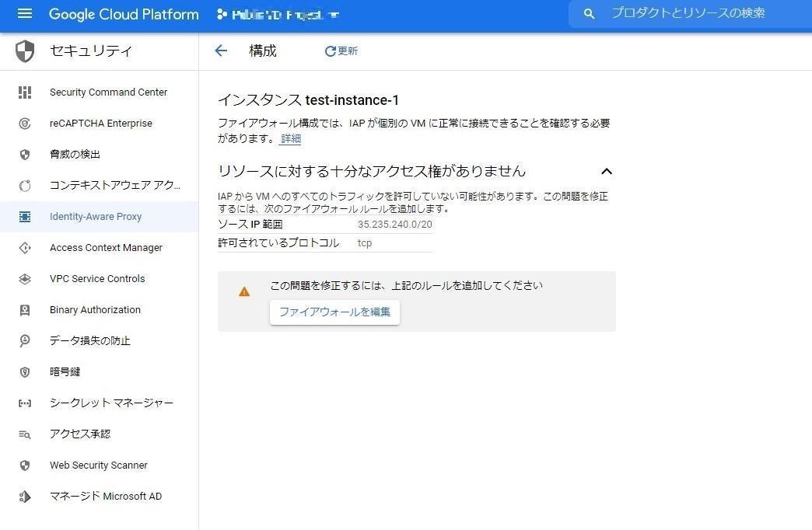
Task: Select the Identity-Aware Proxy icon
Action: coord(24,216)
